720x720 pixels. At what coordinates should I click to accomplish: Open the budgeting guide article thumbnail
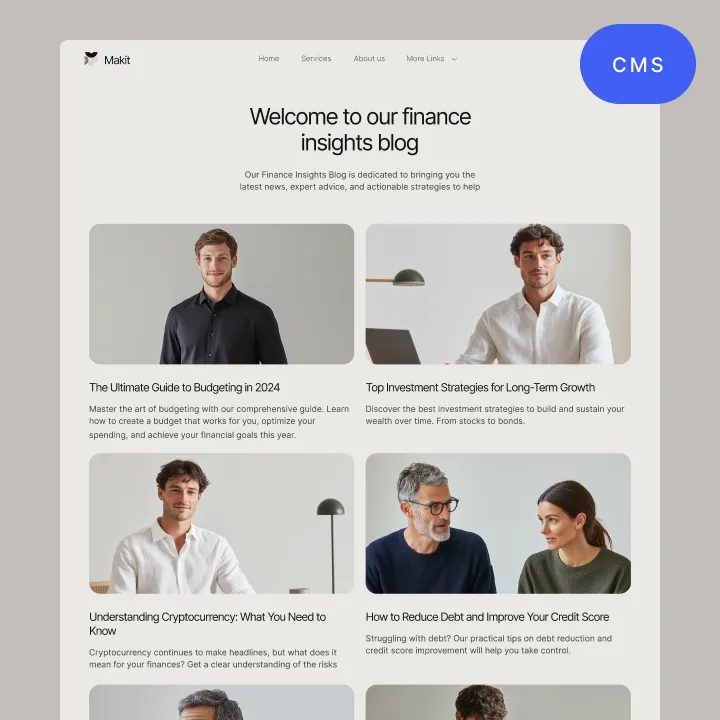tap(221, 294)
